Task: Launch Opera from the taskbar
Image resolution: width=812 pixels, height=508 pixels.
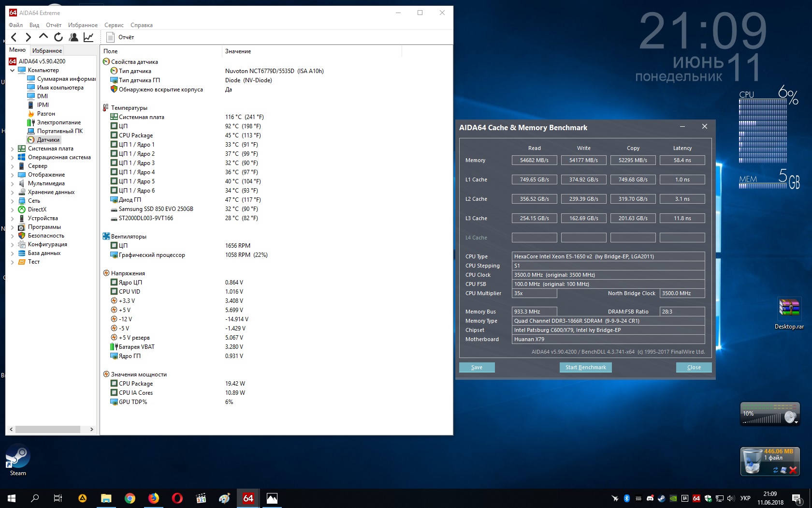Action: pos(177,498)
